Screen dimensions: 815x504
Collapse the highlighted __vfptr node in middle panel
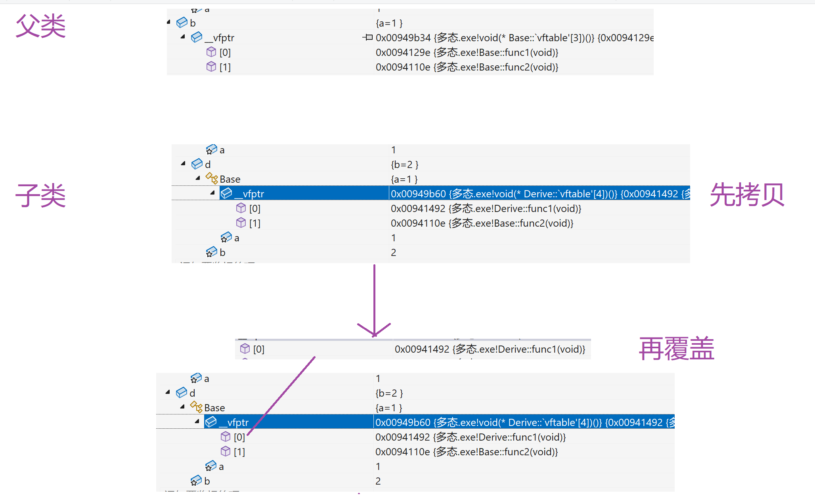[212, 193]
